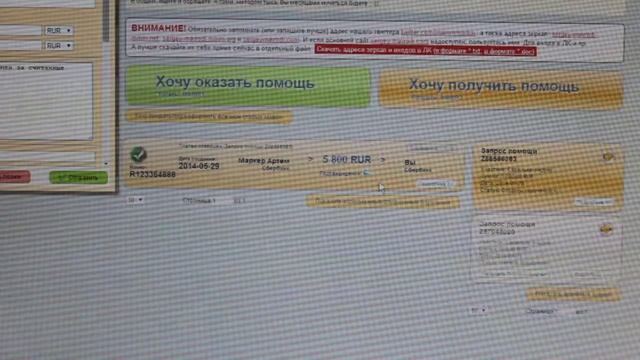Click in the message text area of the dialog
Image resolution: width=640 pixels, height=360 pixels.
(x=46, y=101)
